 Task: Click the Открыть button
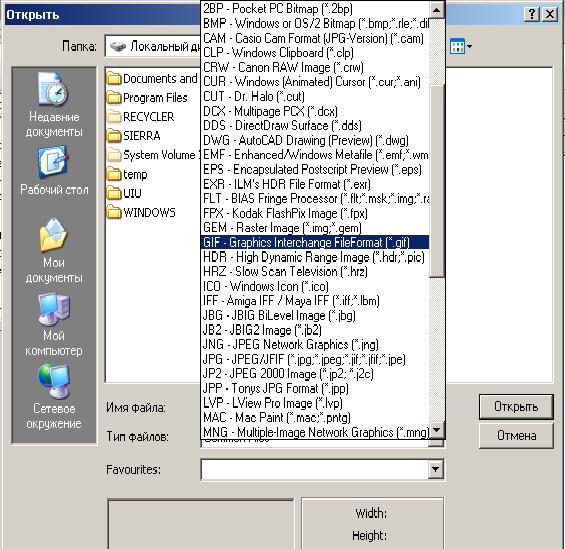tap(516, 406)
